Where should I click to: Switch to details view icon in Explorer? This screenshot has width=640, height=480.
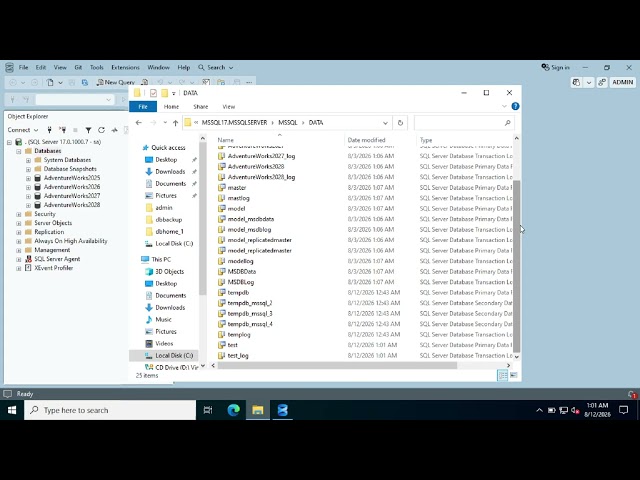503,375
